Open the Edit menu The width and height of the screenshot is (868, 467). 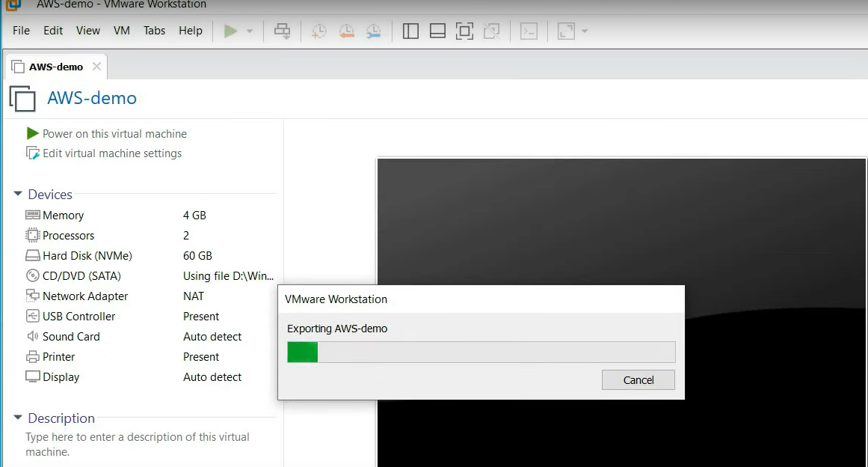[53, 31]
